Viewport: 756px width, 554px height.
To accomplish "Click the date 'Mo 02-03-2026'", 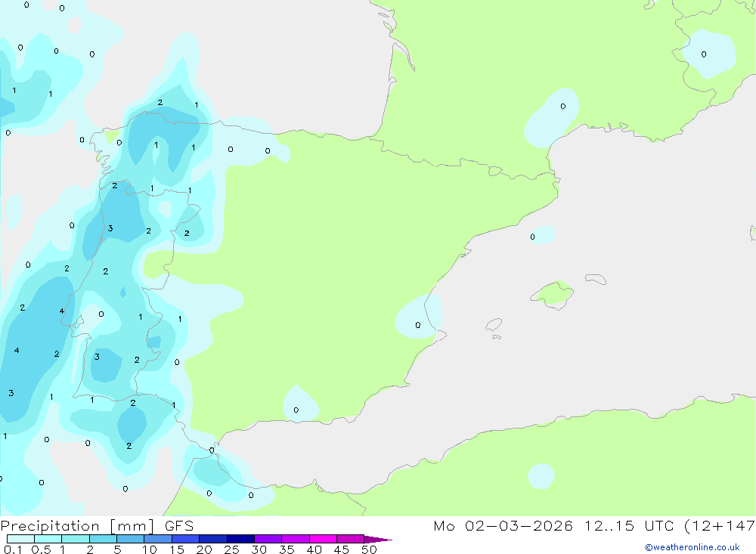I will click(x=503, y=526).
